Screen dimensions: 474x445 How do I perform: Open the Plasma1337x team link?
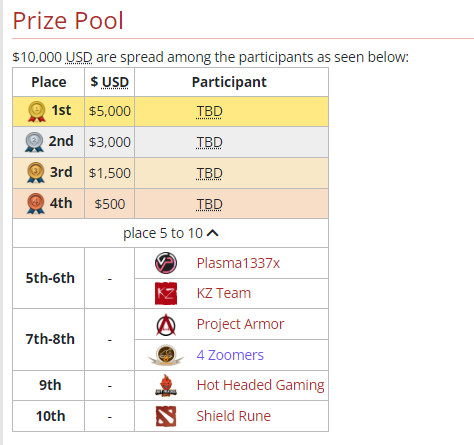coord(238,263)
